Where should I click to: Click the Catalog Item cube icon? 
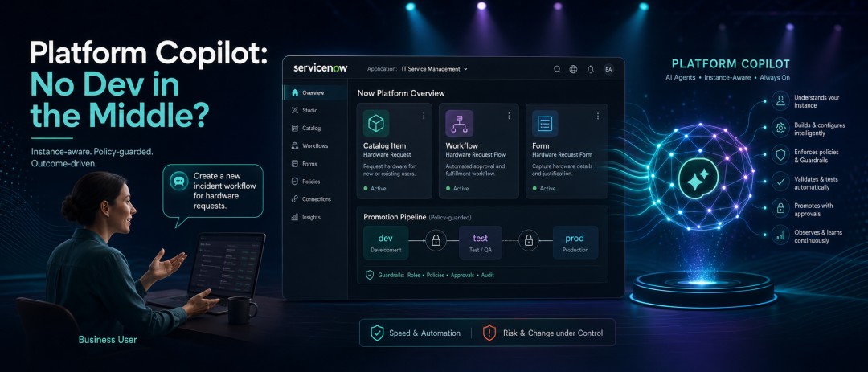pyautogui.click(x=376, y=123)
